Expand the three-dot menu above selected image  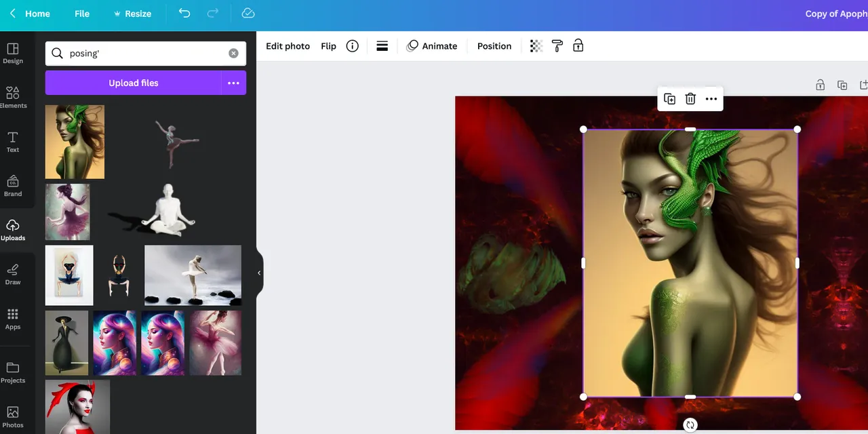pyautogui.click(x=711, y=99)
